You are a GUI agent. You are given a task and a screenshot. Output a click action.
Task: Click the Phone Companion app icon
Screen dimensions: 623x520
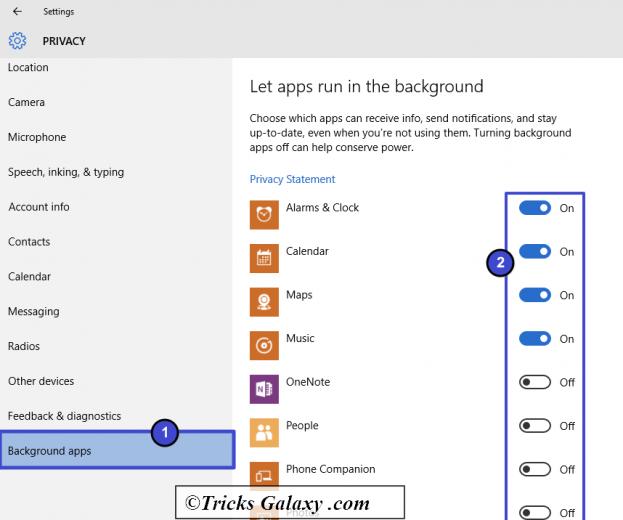click(264, 475)
